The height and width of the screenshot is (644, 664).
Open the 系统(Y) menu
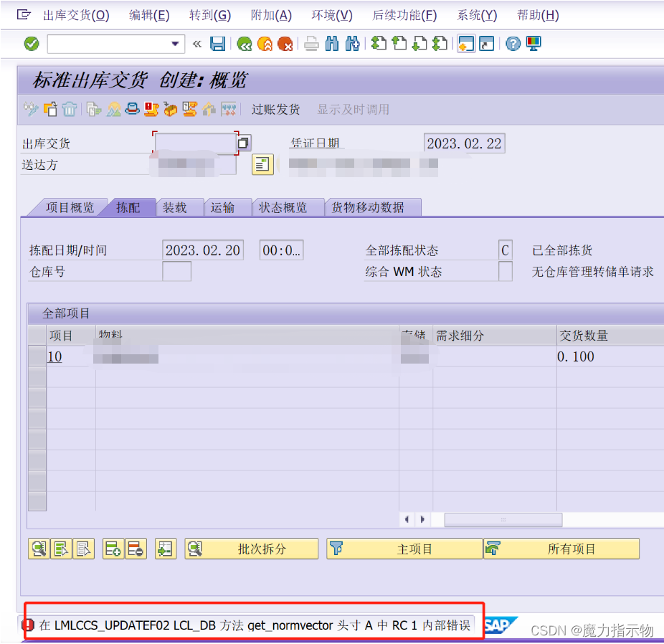[476, 14]
